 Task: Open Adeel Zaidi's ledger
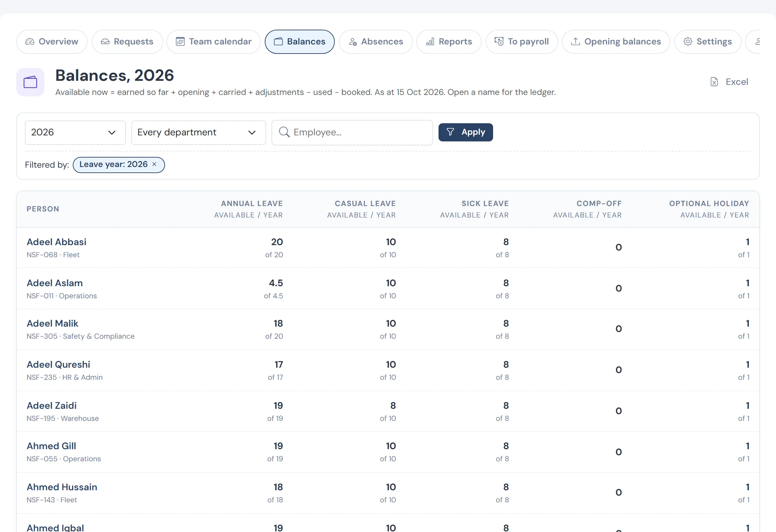pos(52,405)
